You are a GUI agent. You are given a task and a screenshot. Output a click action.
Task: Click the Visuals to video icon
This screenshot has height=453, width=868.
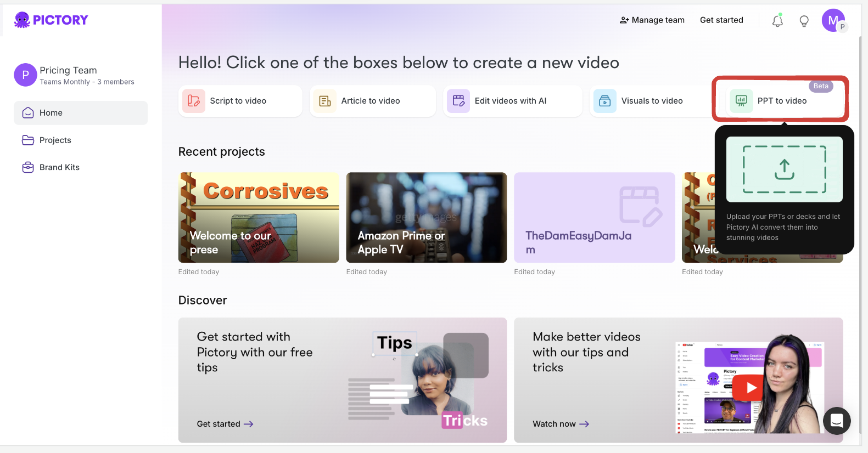click(605, 101)
